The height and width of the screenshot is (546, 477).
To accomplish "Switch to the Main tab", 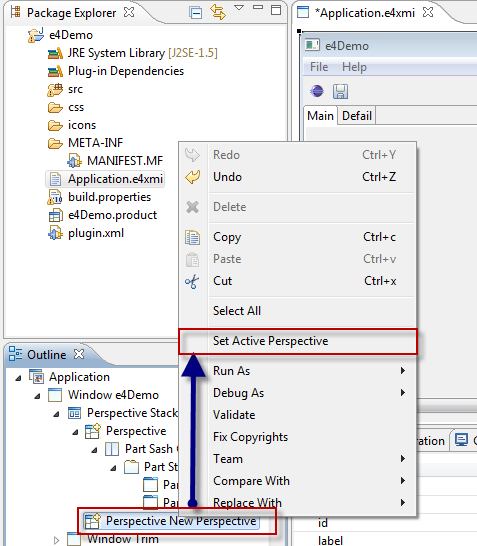I will tap(320, 116).
